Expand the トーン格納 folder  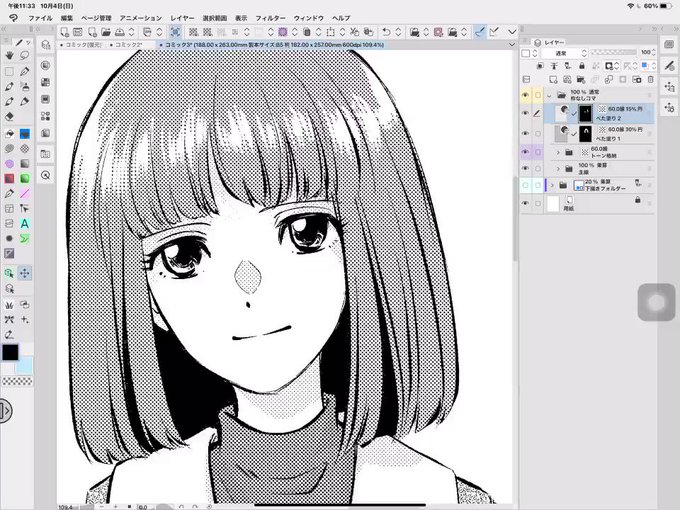point(558,152)
